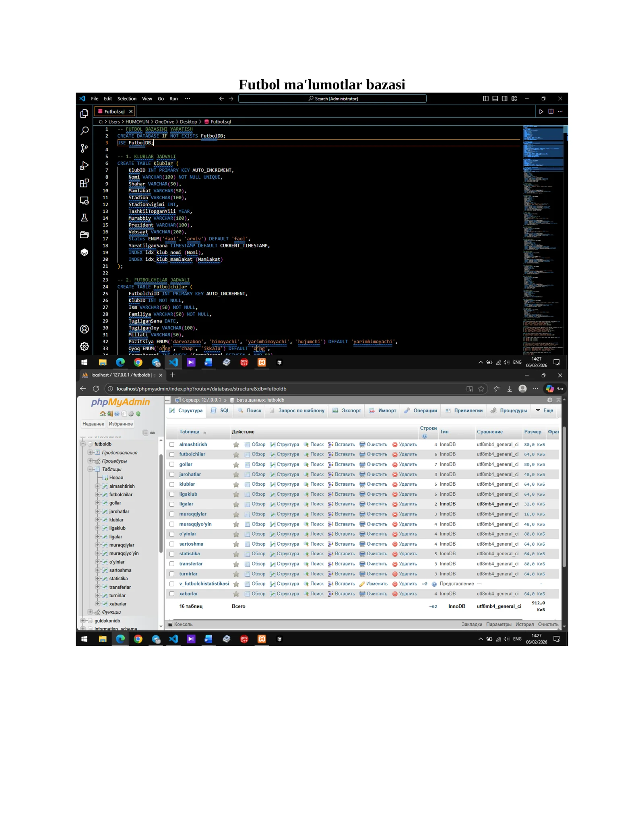
Task: Click Вставить for ligalar row
Action: 342,504
